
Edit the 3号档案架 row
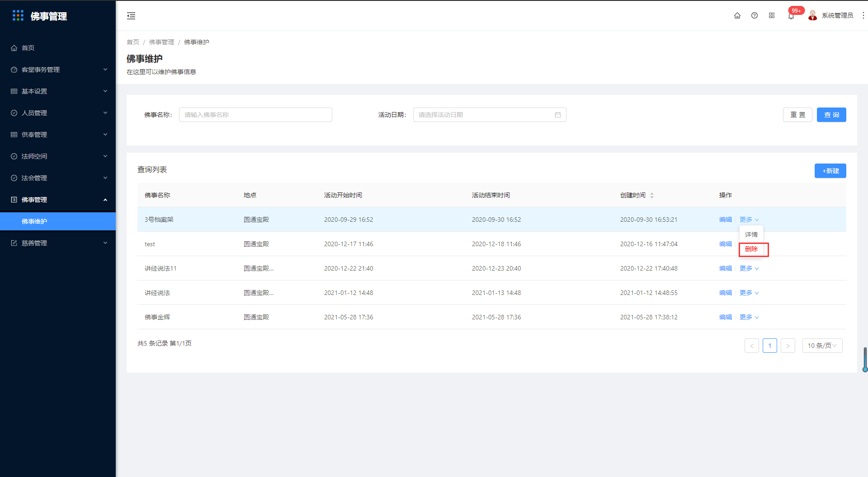[x=726, y=220]
